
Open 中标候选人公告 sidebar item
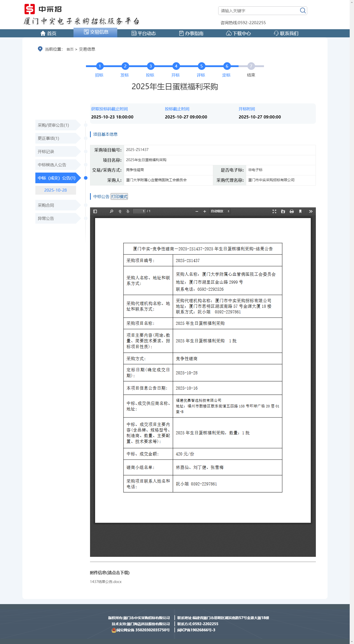click(58, 165)
